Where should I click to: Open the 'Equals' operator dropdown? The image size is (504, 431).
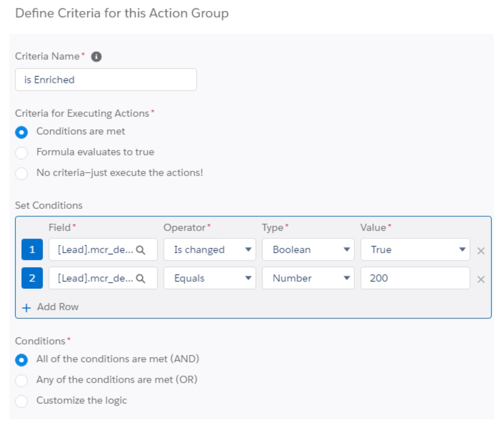pyautogui.click(x=210, y=278)
